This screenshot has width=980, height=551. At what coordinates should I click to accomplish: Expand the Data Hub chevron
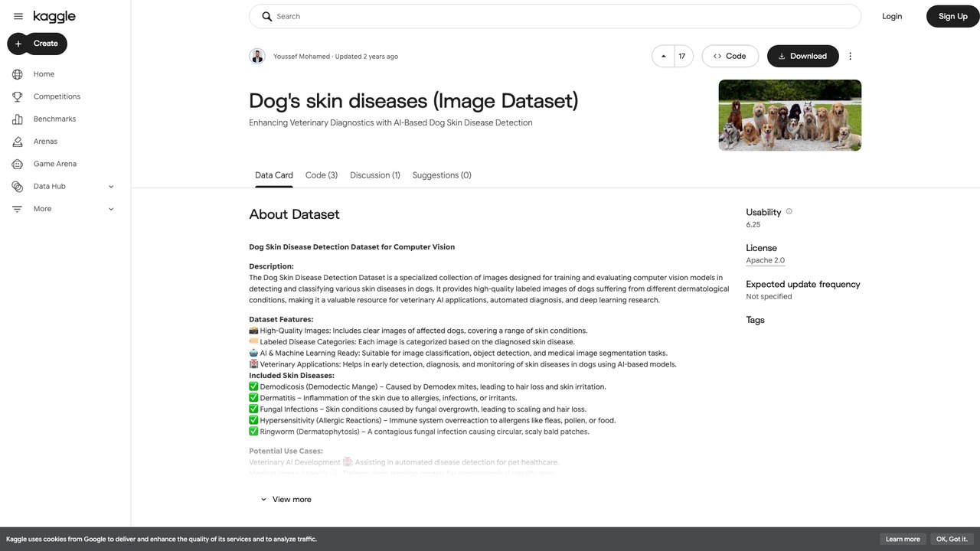click(111, 186)
